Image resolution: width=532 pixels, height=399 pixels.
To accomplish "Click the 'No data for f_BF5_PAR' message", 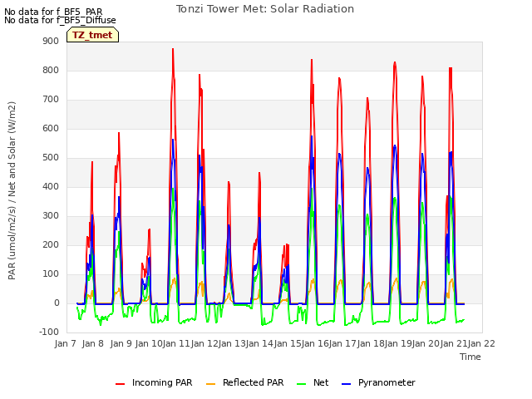I will point(53,12).
